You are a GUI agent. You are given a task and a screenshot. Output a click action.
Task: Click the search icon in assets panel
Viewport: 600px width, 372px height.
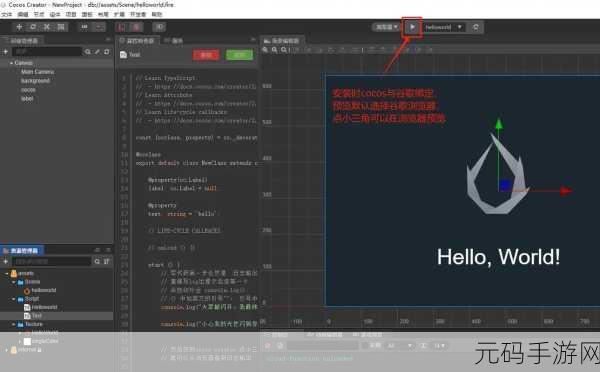coord(97,261)
